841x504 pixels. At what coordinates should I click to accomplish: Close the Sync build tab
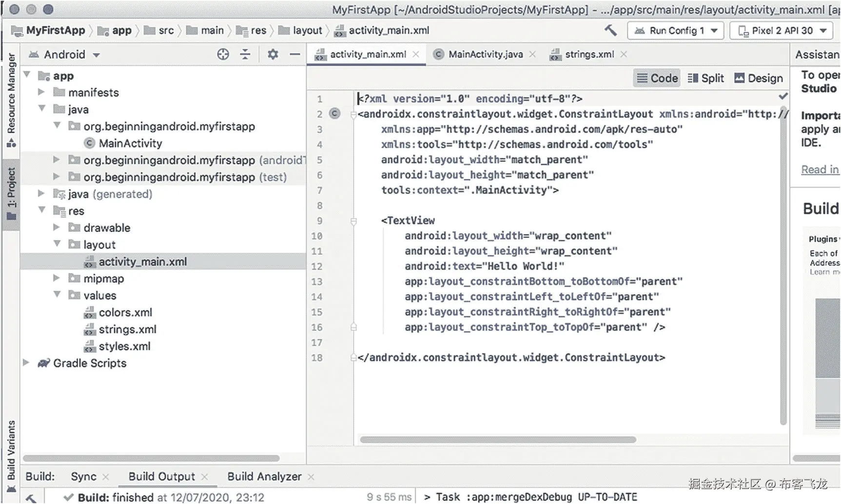click(x=106, y=477)
